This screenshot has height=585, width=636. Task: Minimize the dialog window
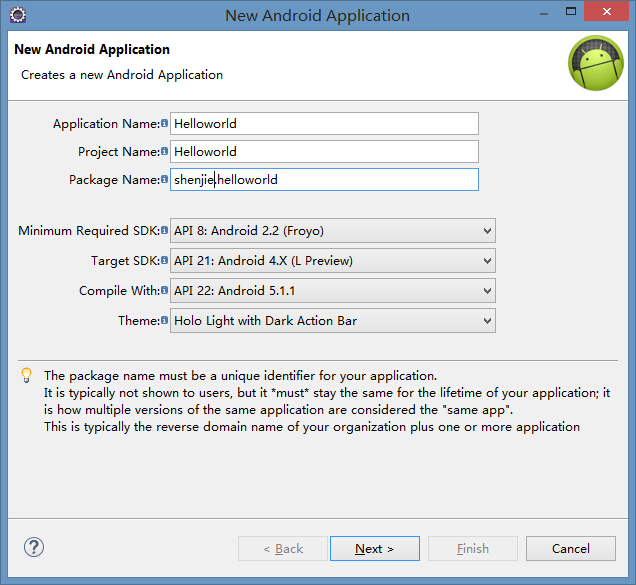point(544,13)
